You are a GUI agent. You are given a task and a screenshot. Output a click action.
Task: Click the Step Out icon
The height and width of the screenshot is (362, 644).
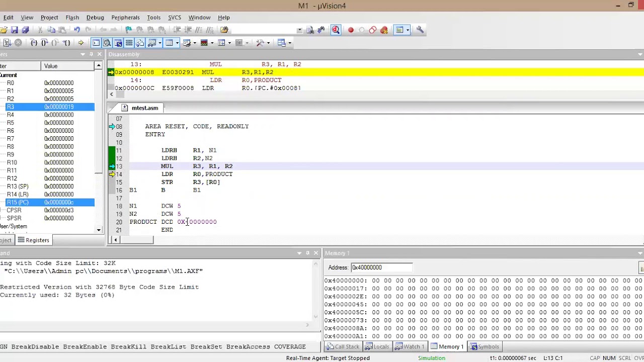55,43
